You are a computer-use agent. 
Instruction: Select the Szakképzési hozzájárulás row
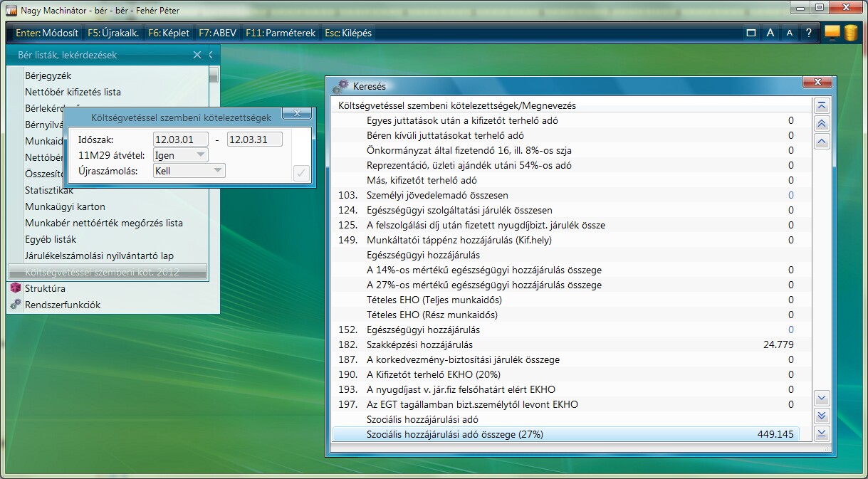pyautogui.click(x=420, y=344)
